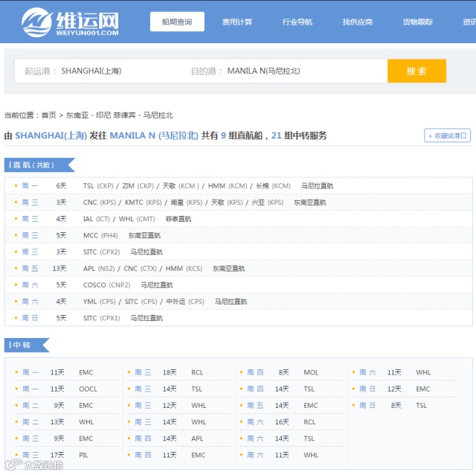Select the 中转 section header
Screen dimensions: 476x475
click(27, 345)
